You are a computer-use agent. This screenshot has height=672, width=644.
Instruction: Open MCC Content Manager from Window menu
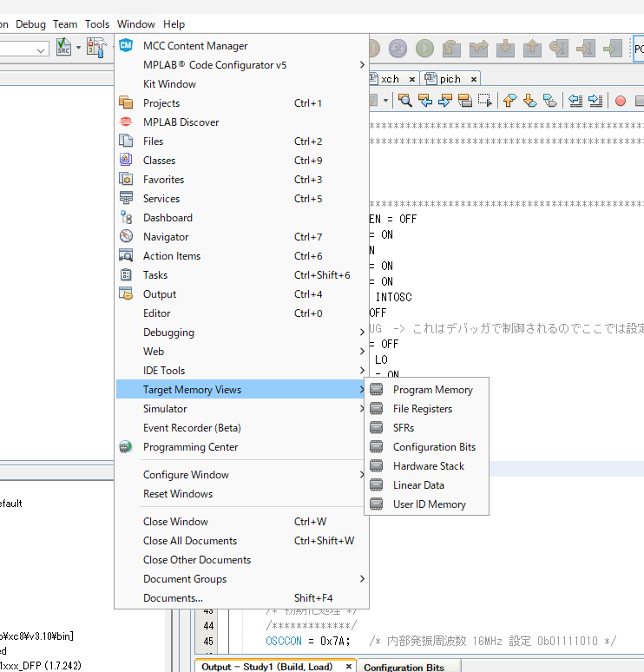coord(194,46)
